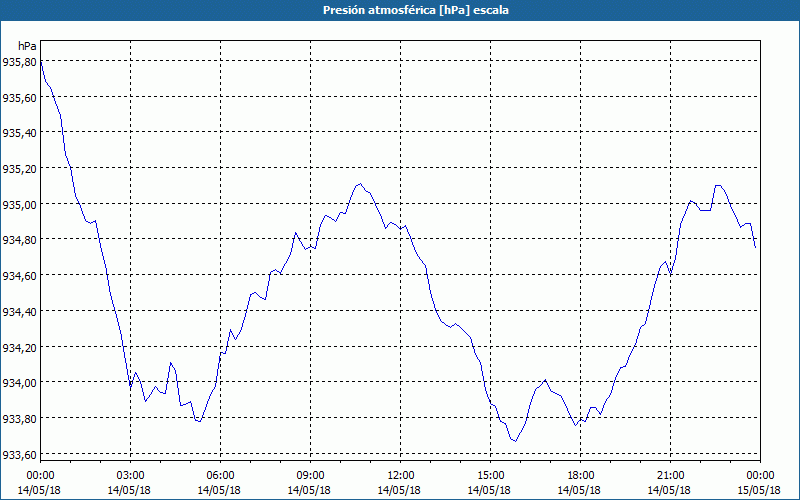Viewport: 800px width, 500px height.
Task: Click the 12:00 time label
Action: [x=401, y=476]
